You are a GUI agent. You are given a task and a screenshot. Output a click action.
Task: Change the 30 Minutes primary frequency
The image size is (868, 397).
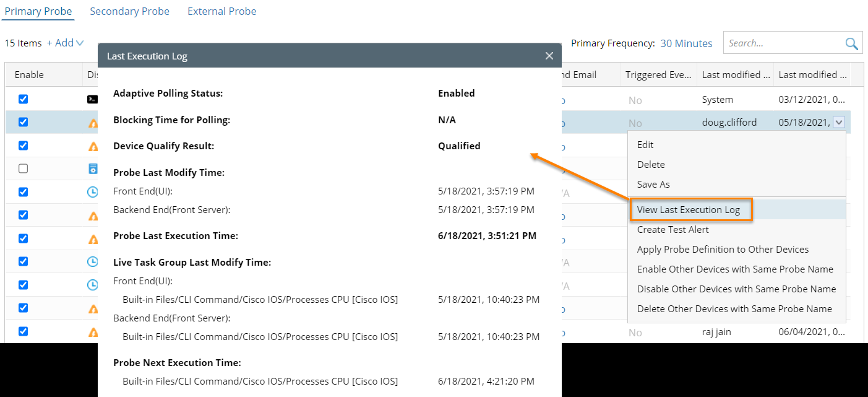686,43
